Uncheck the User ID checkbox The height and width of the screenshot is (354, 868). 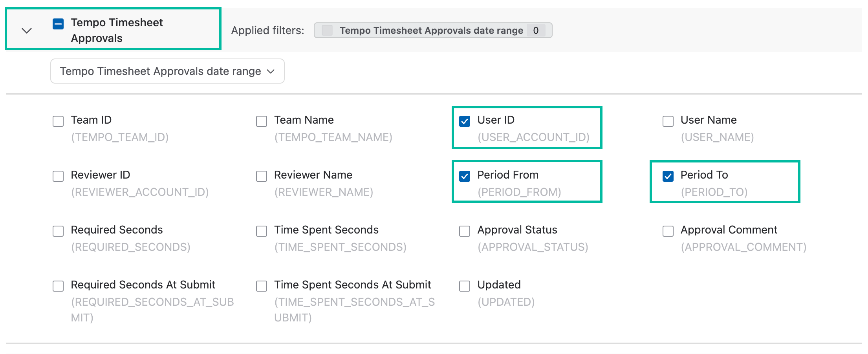tap(465, 121)
